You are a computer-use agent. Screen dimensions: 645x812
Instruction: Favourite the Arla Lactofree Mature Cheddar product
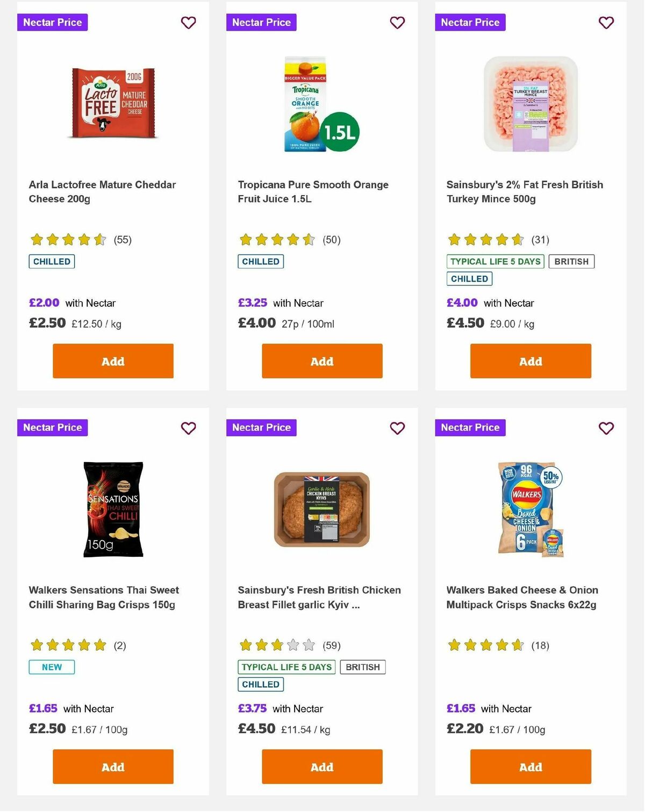(x=188, y=23)
